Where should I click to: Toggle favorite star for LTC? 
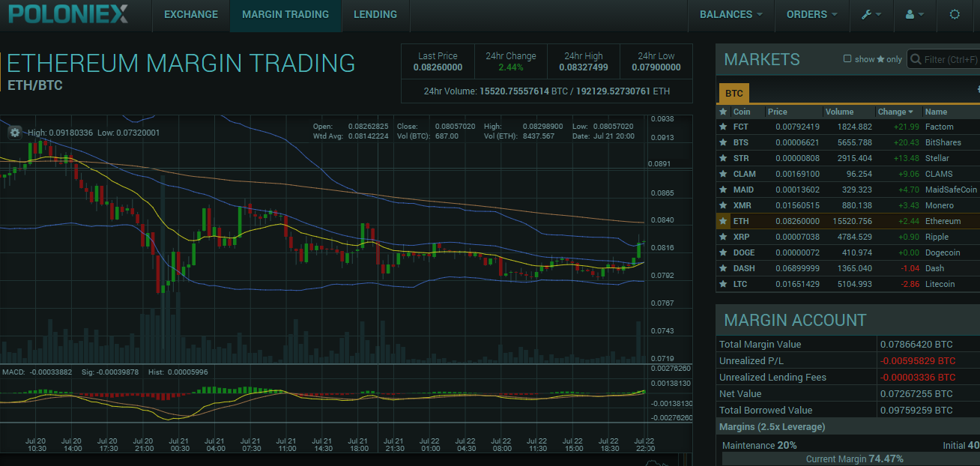[x=723, y=284]
